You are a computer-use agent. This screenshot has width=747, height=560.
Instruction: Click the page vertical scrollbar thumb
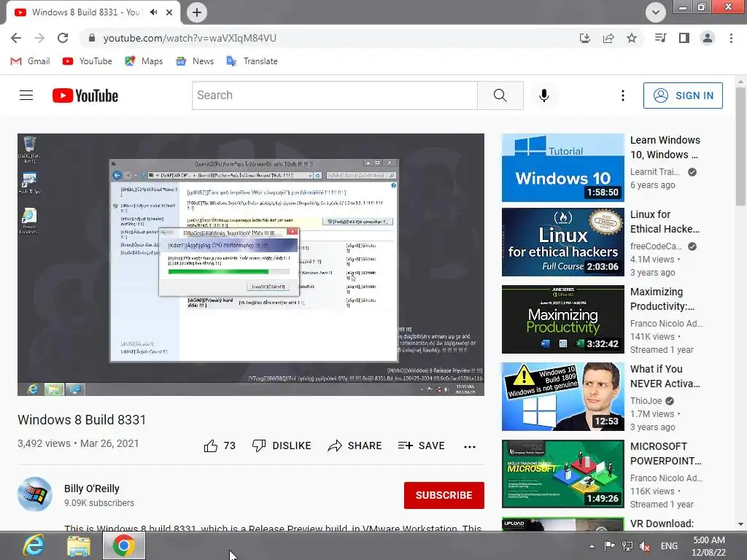[740, 147]
